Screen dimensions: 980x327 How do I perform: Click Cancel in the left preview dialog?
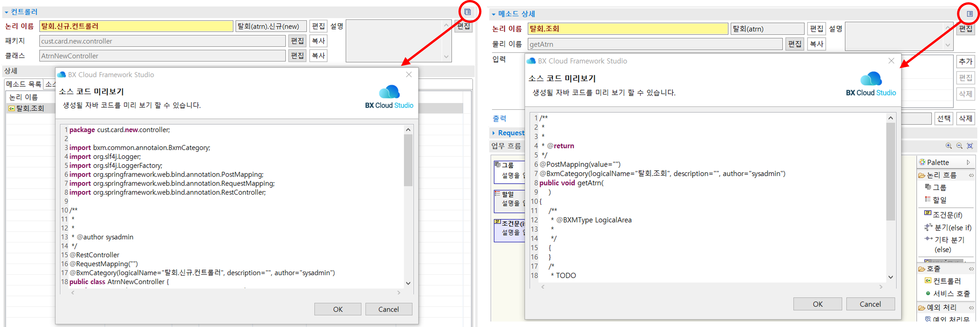[389, 309]
